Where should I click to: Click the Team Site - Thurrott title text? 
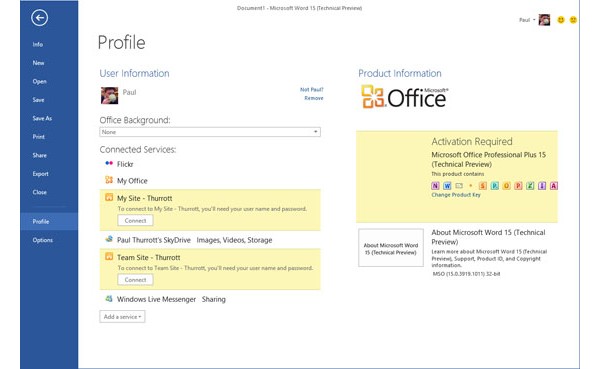pyautogui.click(x=148, y=258)
